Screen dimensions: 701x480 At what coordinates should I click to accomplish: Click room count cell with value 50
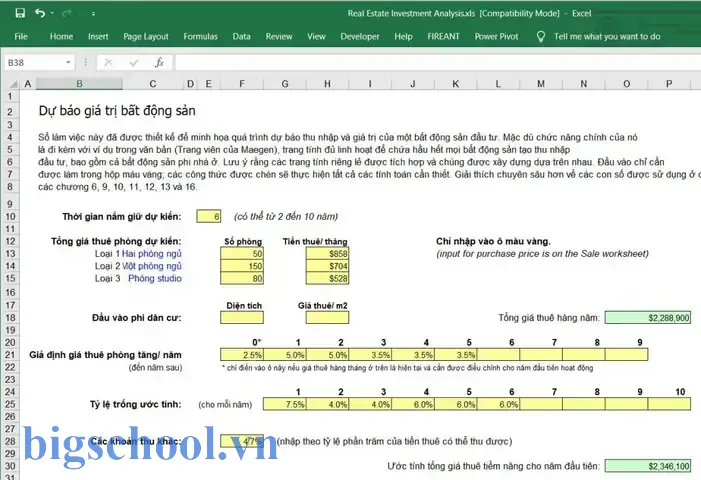(x=242, y=254)
